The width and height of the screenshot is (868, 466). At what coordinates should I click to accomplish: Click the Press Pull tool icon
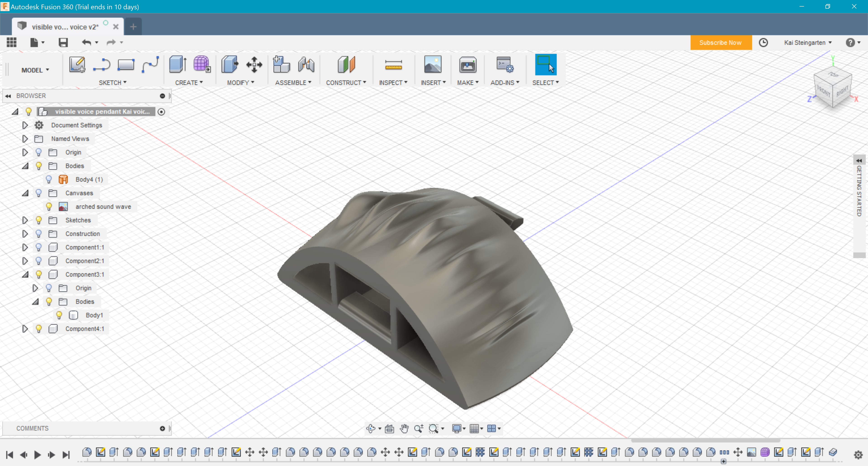pos(229,64)
